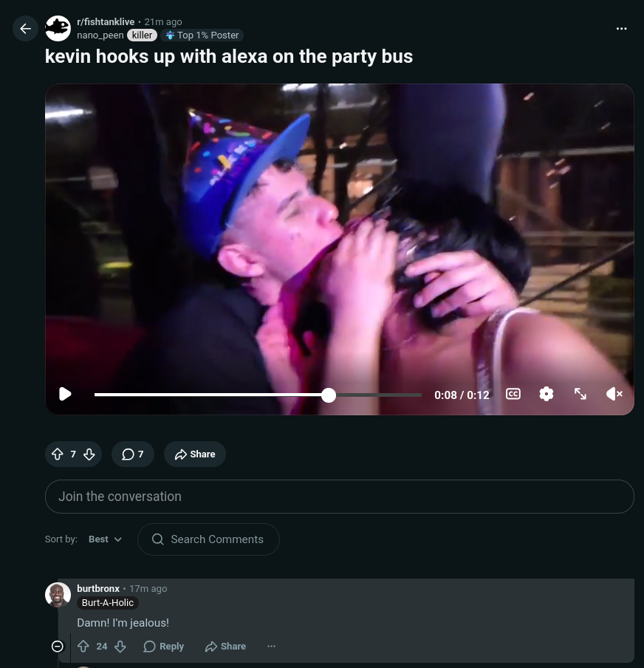The height and width of the screenshot is (668, 644).
Task: Open more options on burtbronx's comment
Action: [271, 647]
